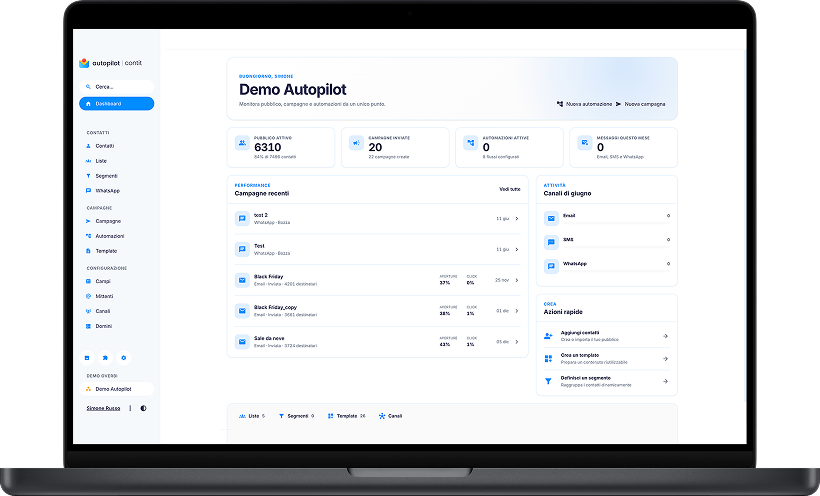Click the first round icon button above Demo Overdi
Viewport: 820px width, 496px height.
click(87, 358)
